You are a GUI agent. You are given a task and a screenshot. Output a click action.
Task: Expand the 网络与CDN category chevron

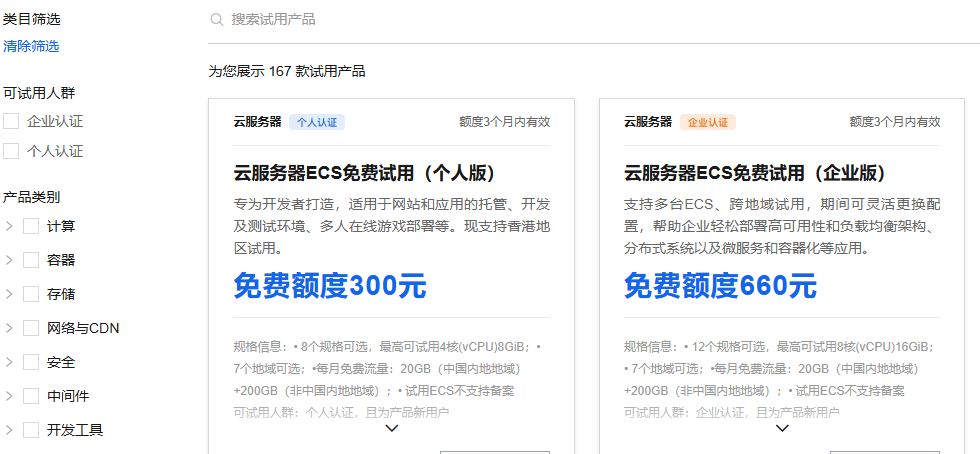(9, 328)
